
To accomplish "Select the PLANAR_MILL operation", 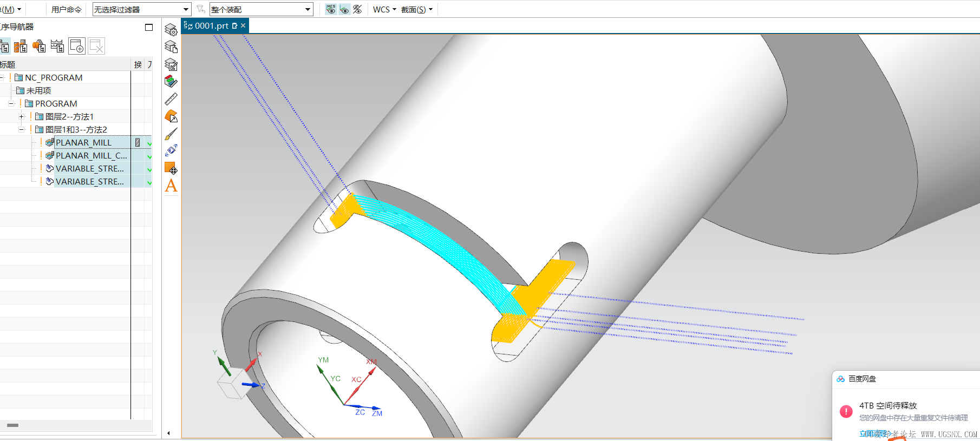I will pyautogui.click(x=83, y=142).
